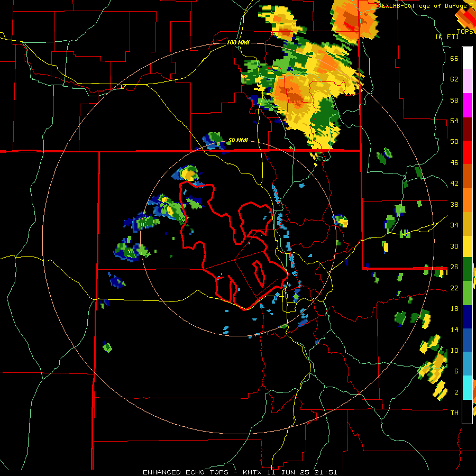Click the light green legend swatch
The width and height of the screenshot is (476, 476).
tap(467, 293)
